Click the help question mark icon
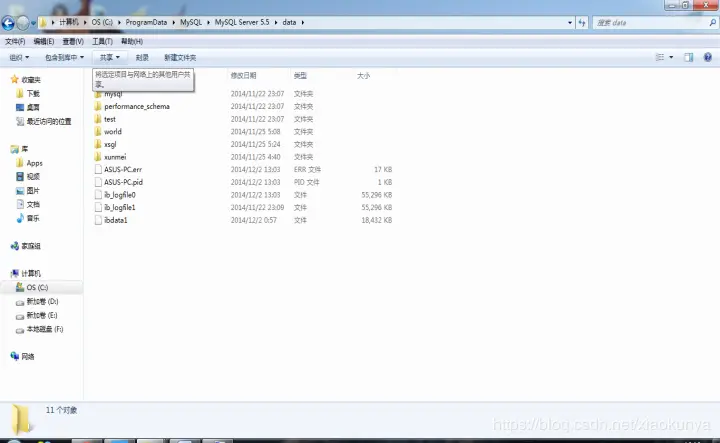Viewport: 720px width, 443px height. [708, 57]
